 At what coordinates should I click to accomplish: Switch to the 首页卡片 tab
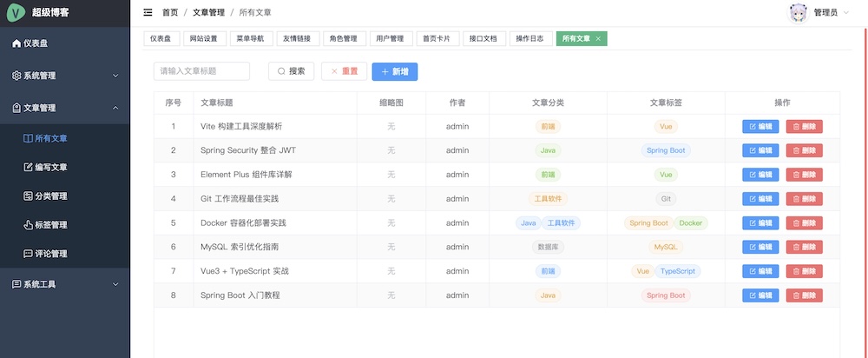(437, 39)
